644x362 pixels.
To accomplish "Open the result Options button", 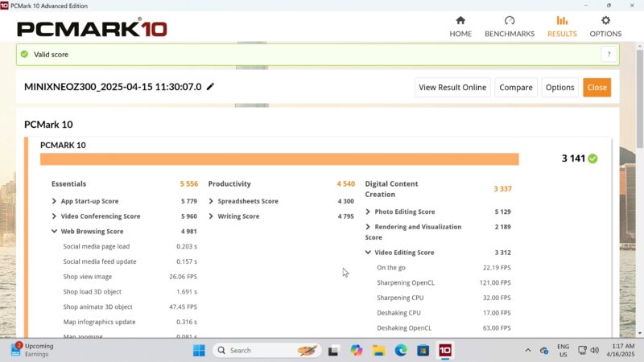I will point(559,88).
